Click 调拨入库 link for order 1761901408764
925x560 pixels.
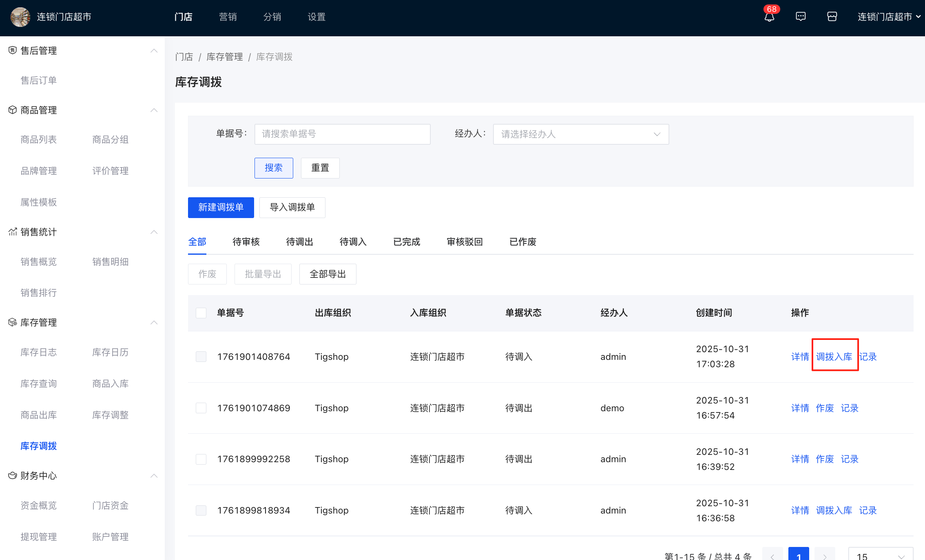(x=834, y=356)
